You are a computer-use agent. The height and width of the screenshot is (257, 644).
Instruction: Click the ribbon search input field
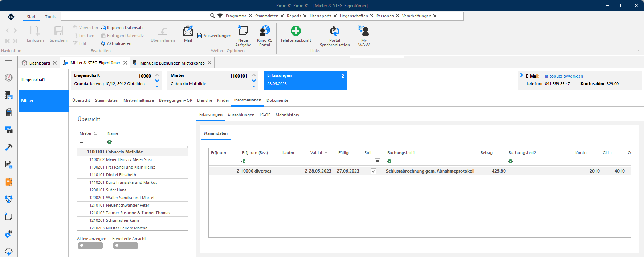tap(135, 16)
